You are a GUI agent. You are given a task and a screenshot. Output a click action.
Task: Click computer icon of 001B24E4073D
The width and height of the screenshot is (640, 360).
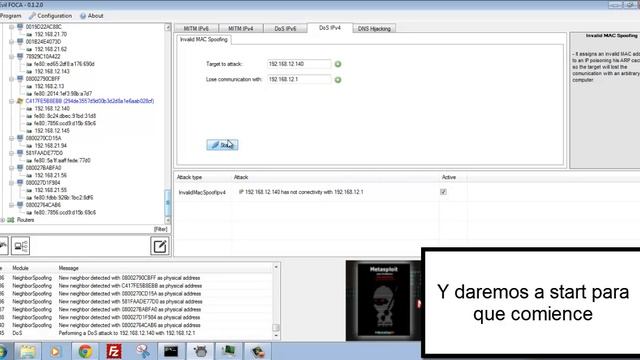[x=20, y=42]
